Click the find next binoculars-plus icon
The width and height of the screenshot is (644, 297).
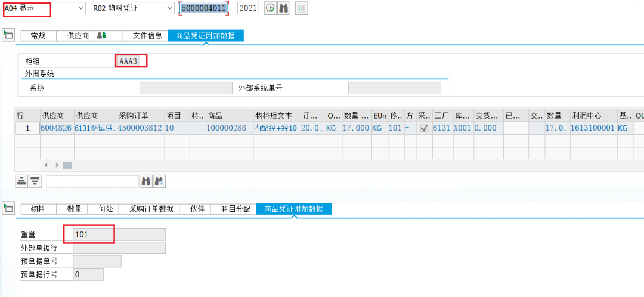coord(159,181)
